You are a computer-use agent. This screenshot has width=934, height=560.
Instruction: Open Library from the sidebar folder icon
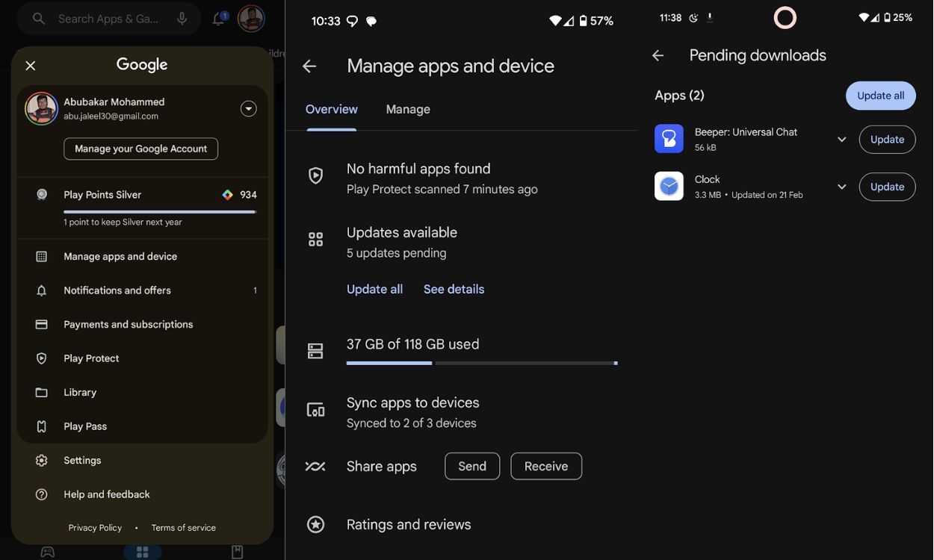41,392
